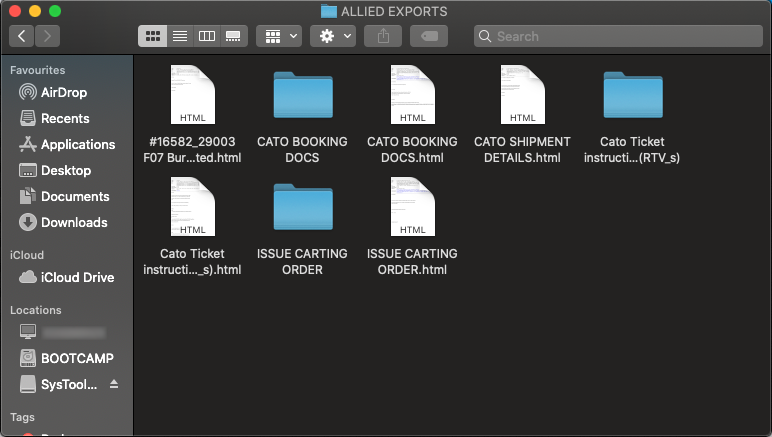Image resolution: width=772 pixels, height=437 pixels.
Task: Click the 'ISSUE CARTING ORDER.html' file name
Action: click(413, 262)
